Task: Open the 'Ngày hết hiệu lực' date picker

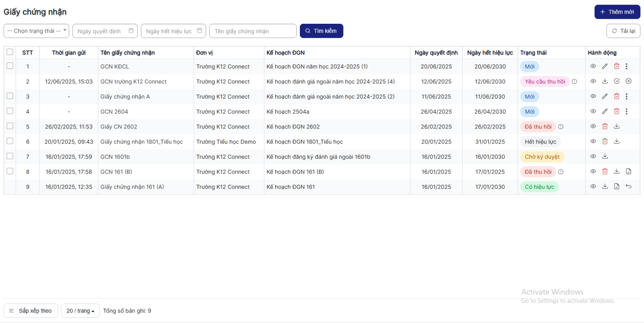Action: 173,31
